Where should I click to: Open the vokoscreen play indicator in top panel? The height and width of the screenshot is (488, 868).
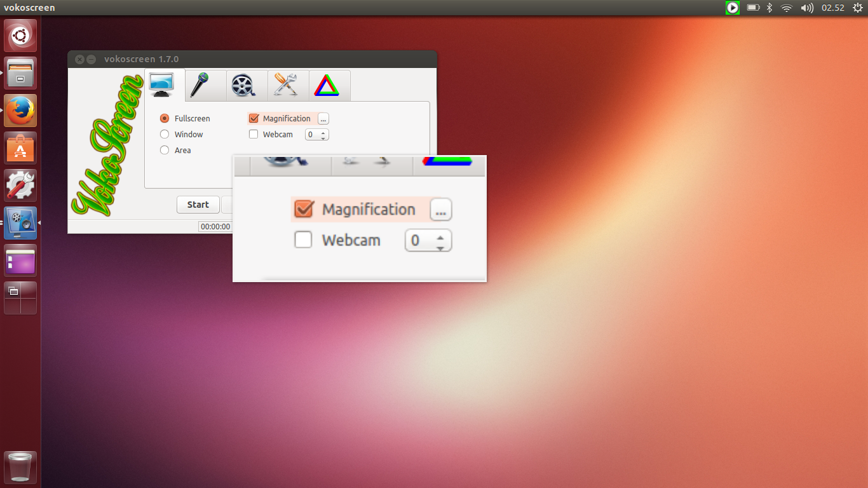click(733, 8)
